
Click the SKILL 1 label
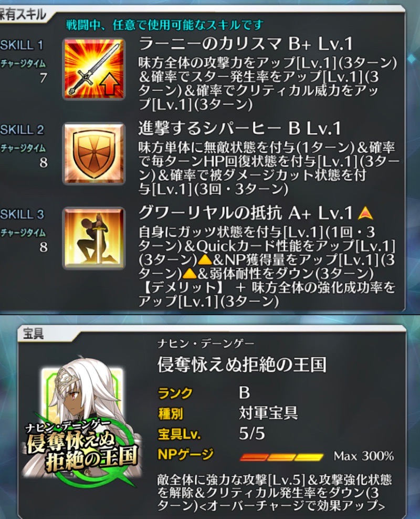22,45
